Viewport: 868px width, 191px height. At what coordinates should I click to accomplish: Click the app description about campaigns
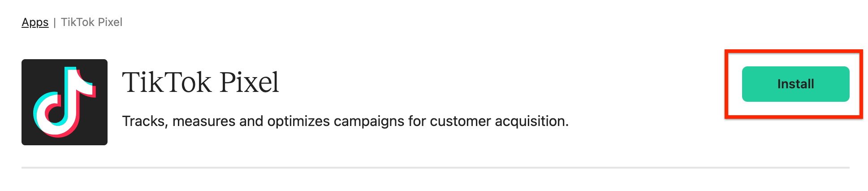(345, 121)
